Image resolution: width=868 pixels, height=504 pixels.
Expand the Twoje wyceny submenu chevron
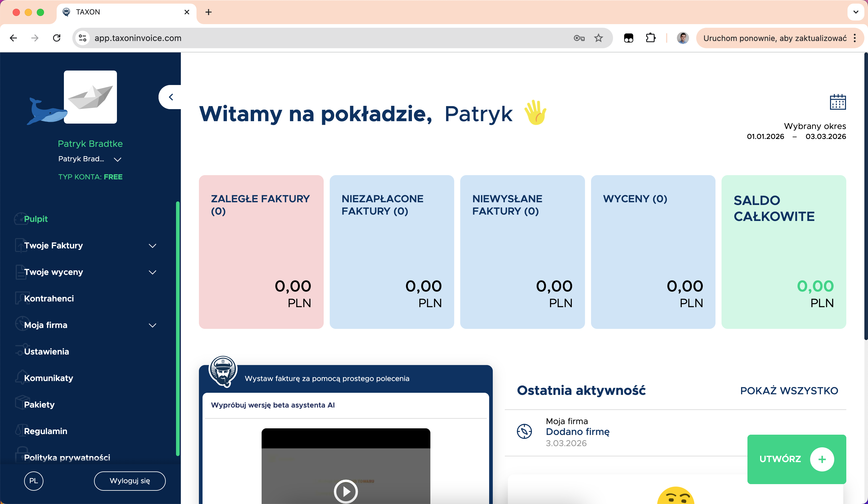[153, 272]
